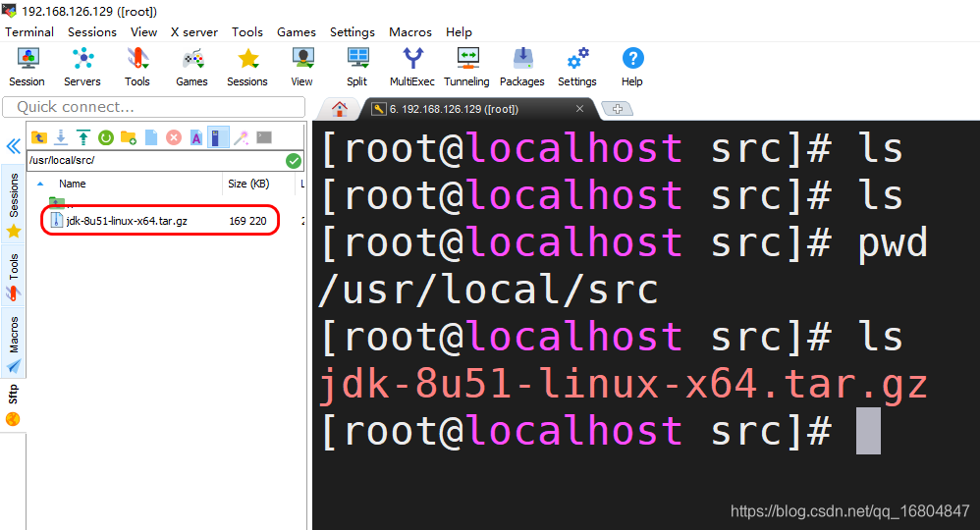Click the Quick connect field
Screen dimensions: 980x530
(154, 107)
